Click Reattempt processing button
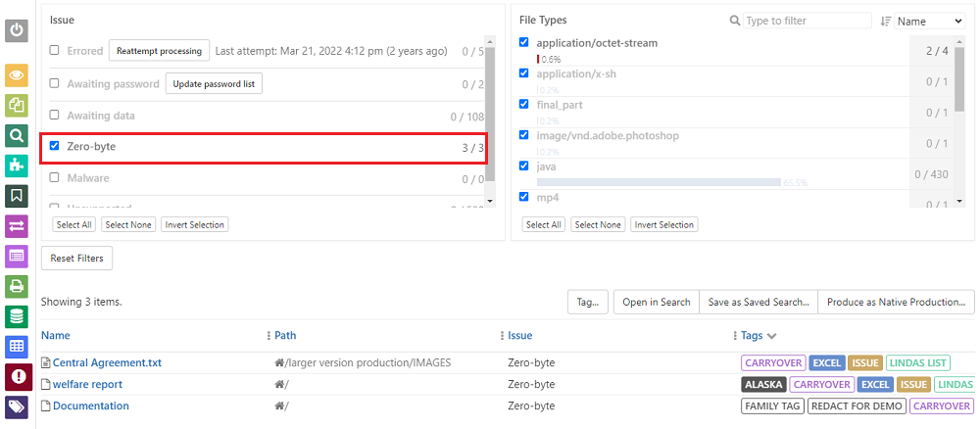 click(159, 51)
